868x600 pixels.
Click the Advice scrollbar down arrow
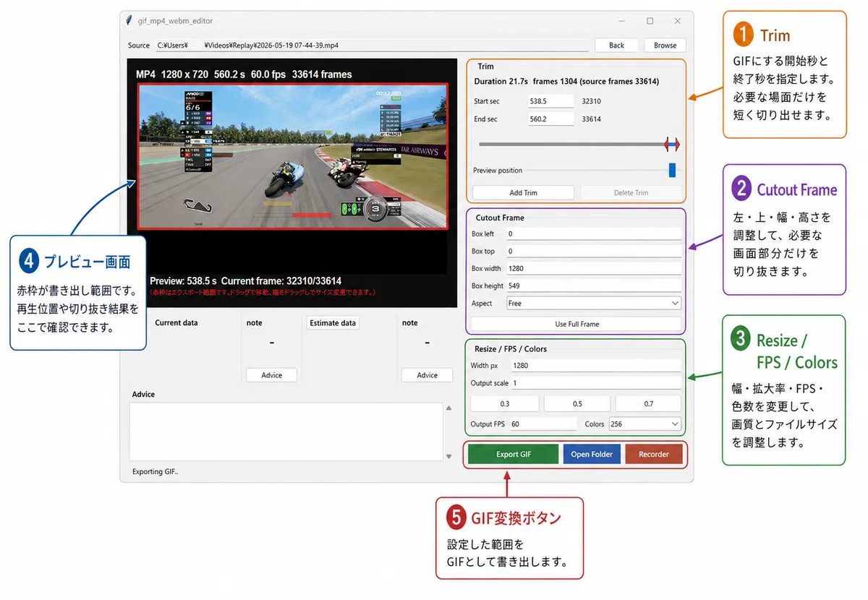click(x=448, y=456)
